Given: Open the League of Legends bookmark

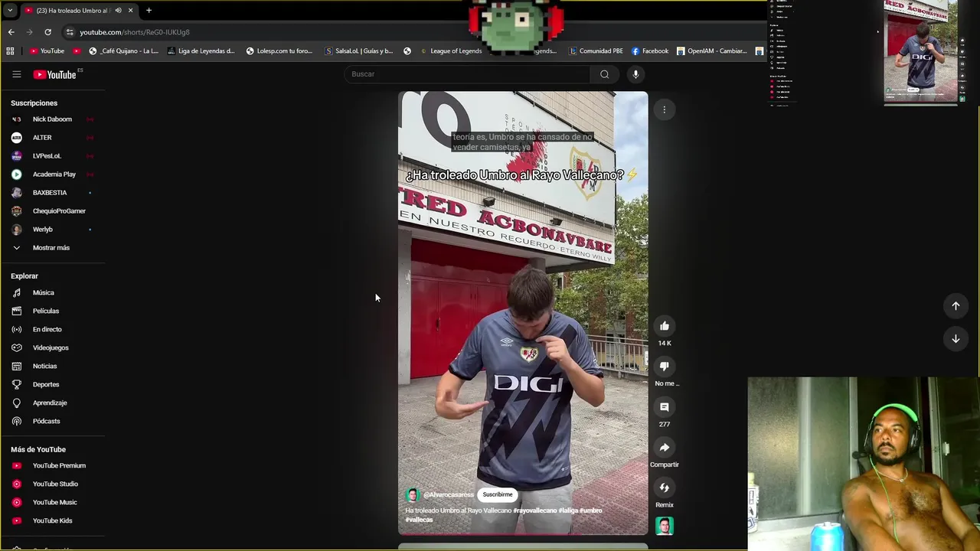Looking at the screenshot, I should coord(451,51).
